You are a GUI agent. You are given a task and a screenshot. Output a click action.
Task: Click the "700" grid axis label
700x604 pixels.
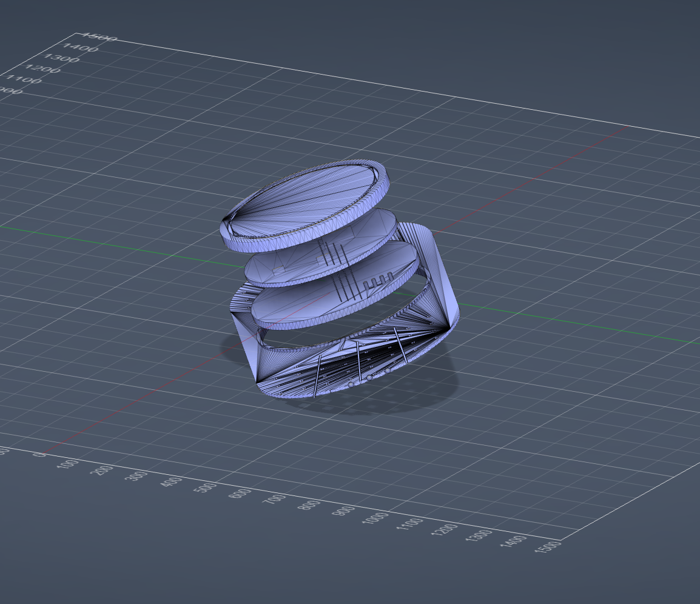click(x=274, y=500)
